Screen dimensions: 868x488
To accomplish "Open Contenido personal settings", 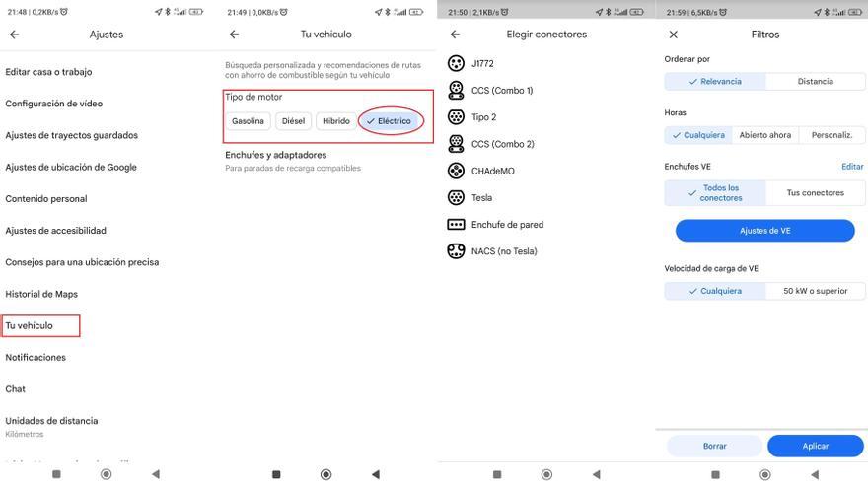I will tap(46, 198).
